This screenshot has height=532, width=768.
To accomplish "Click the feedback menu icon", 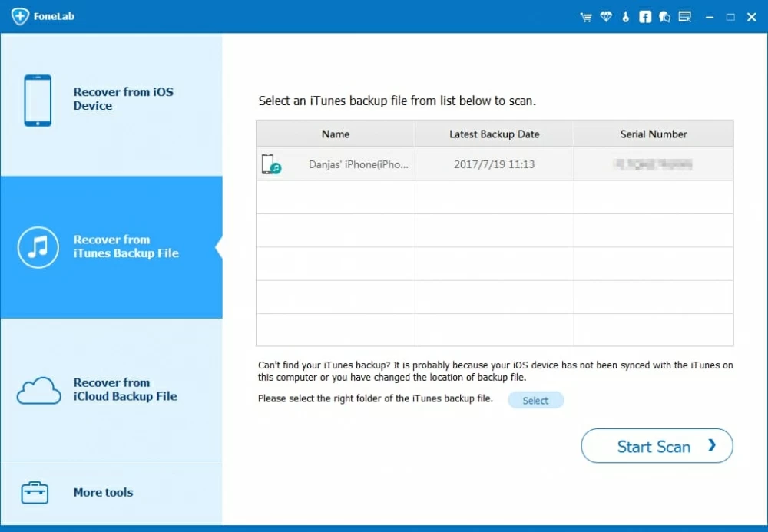I will pyautogui.click(x=685, y=17).
